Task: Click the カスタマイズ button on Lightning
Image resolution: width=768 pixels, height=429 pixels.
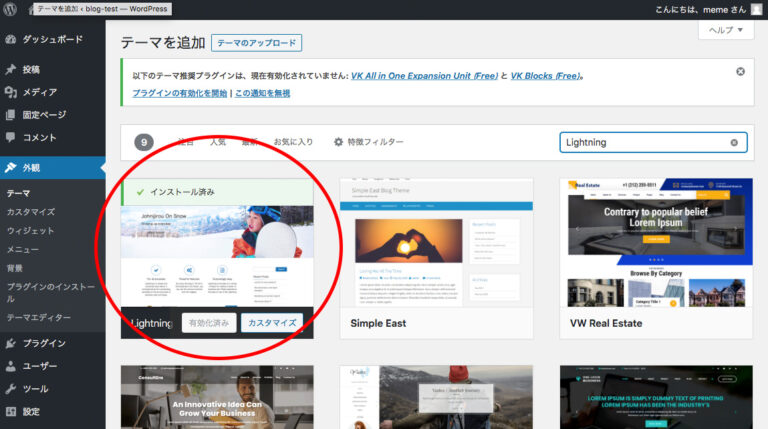Action: tap(272, 323)
